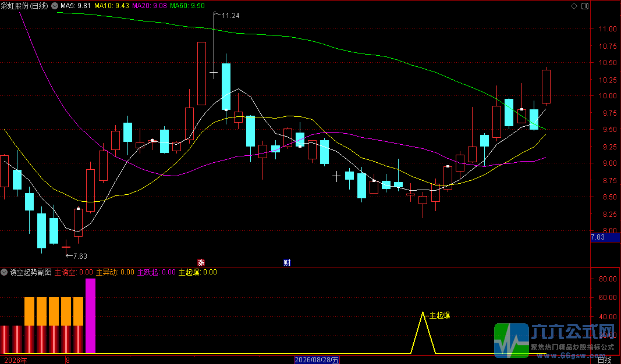
Task: Click the MA10: 9.43 label
Action: pos(112,6)
